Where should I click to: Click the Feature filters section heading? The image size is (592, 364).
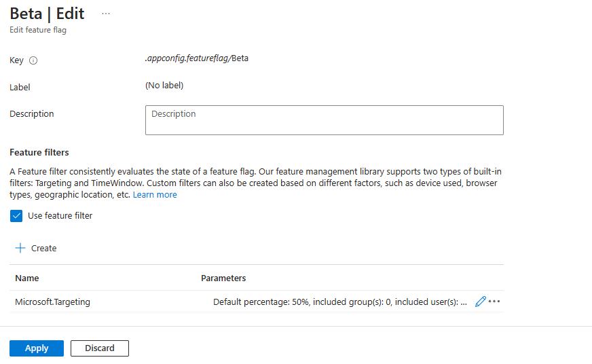39,153
